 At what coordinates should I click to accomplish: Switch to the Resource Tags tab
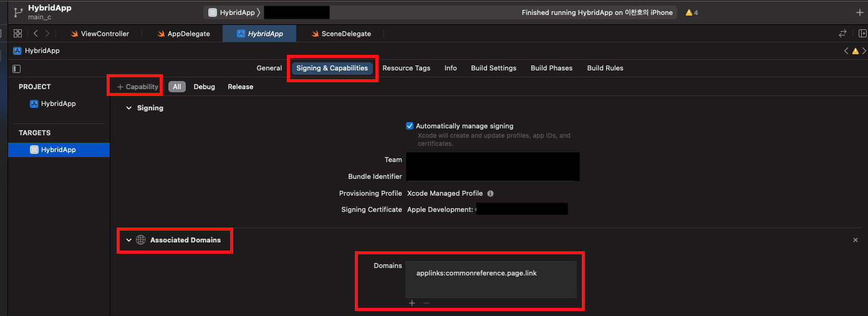click(x=407, y=68)
